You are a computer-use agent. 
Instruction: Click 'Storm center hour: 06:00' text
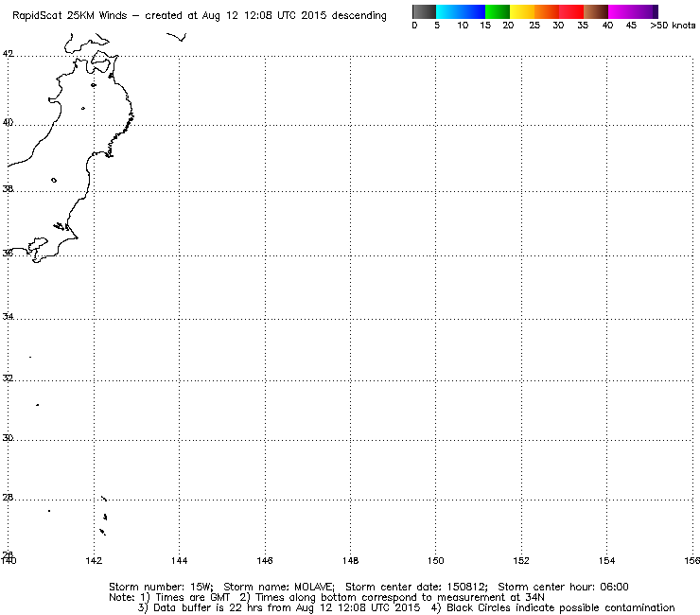(564, 587)
